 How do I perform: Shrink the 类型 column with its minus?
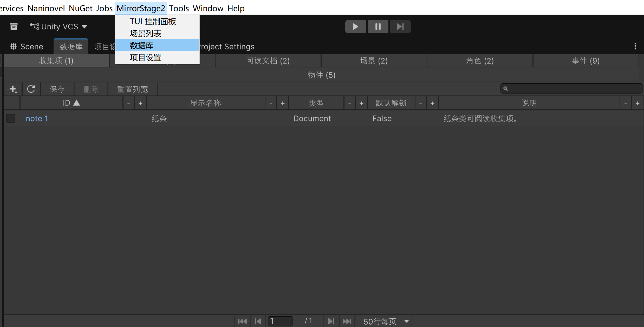click(350, 103)
